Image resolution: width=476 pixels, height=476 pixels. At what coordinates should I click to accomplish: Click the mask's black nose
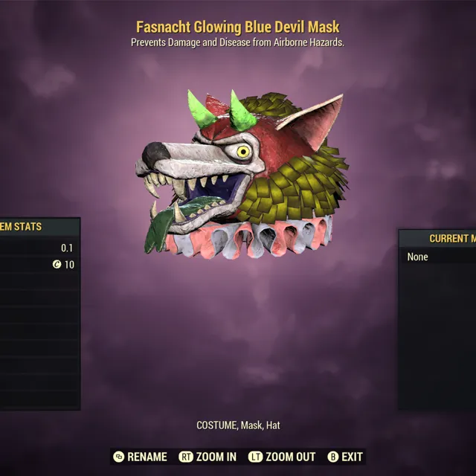(x=155, y=154)
